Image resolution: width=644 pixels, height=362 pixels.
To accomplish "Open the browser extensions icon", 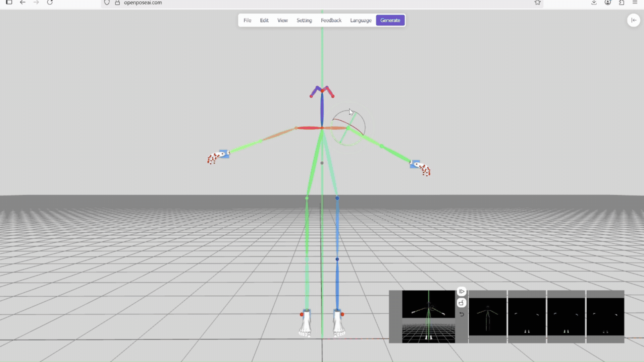I will (x=621, y=3).
